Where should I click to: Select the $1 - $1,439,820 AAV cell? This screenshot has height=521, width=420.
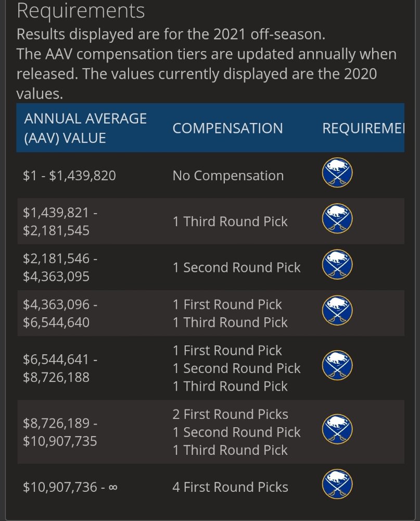[69, 176]
